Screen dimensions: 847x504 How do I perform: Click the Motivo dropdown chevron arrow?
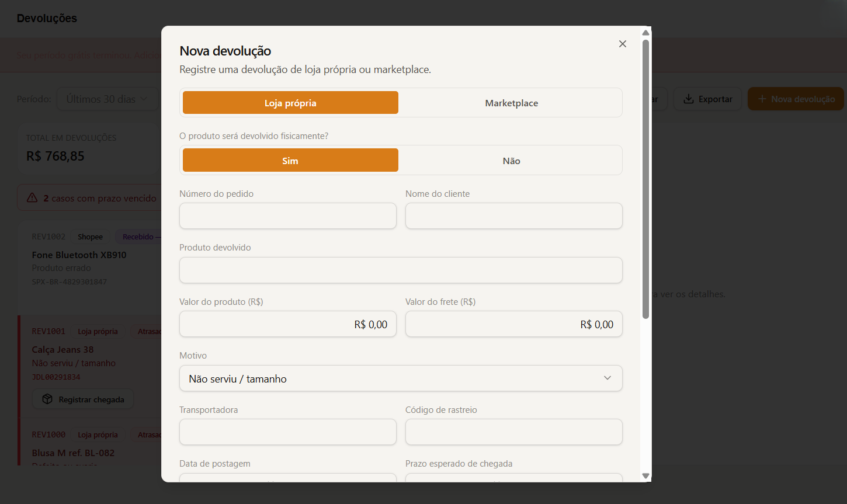(x=608, y=378)
